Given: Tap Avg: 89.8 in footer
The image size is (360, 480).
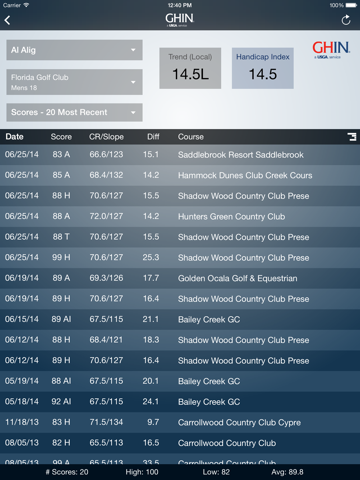Looking at the screenshot, I should pyautogui.click(x=287, y=472).
